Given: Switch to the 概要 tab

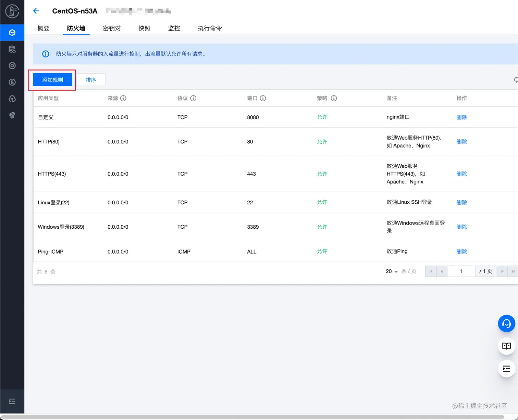Looking at the screenshot, I should (x=44, y=28).
